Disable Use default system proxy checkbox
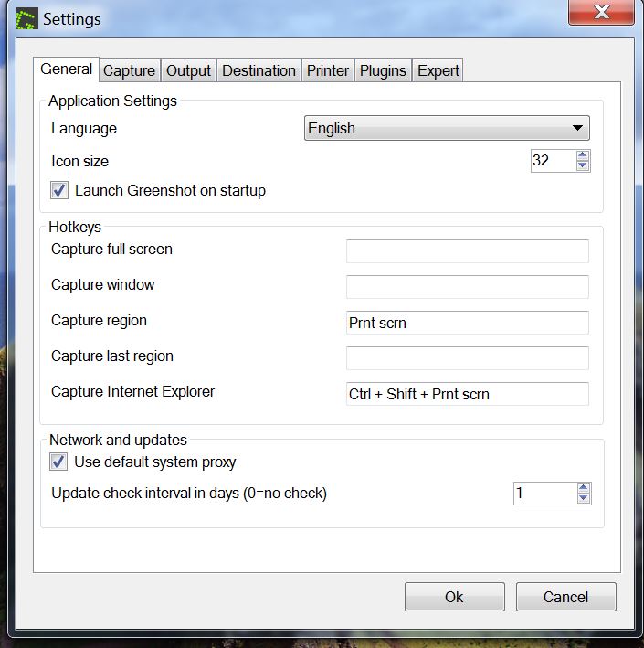The image size is (644, 648). 58,462
